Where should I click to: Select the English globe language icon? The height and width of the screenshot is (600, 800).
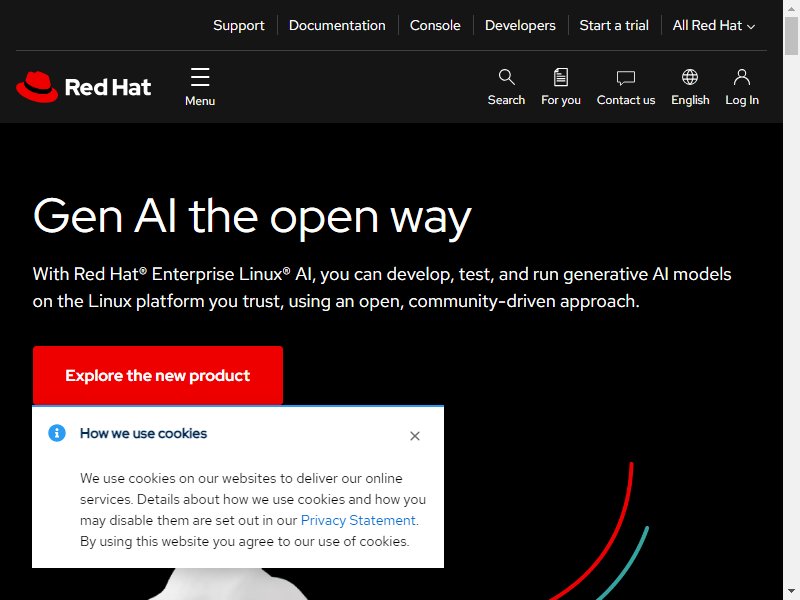(690, 77)
